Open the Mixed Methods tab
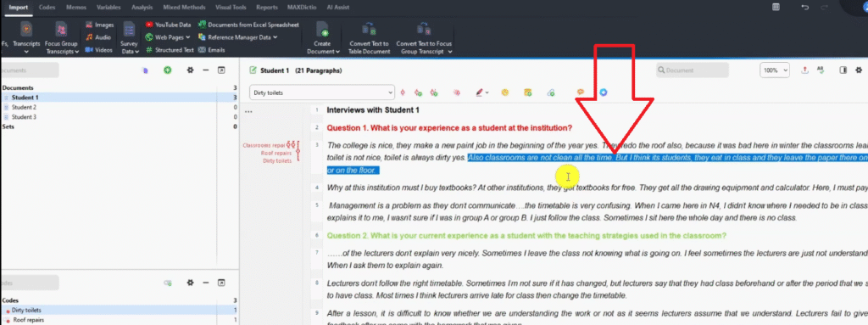This screenshot has width=868, height=325. point(184,7)
